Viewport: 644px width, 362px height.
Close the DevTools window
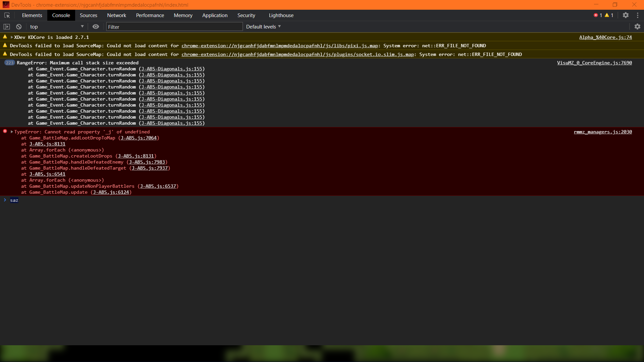pyautogui.click(x=634, y=5)
